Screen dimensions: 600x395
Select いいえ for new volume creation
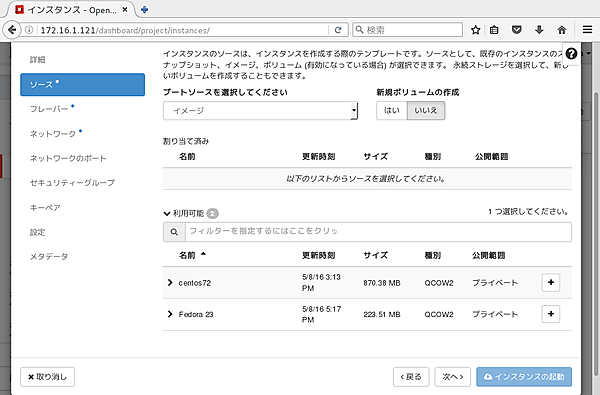coord(426,111)
